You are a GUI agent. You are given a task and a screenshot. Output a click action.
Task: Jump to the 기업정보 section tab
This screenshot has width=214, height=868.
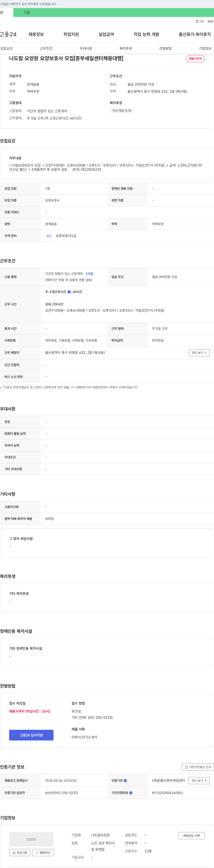tap(205, 49)
